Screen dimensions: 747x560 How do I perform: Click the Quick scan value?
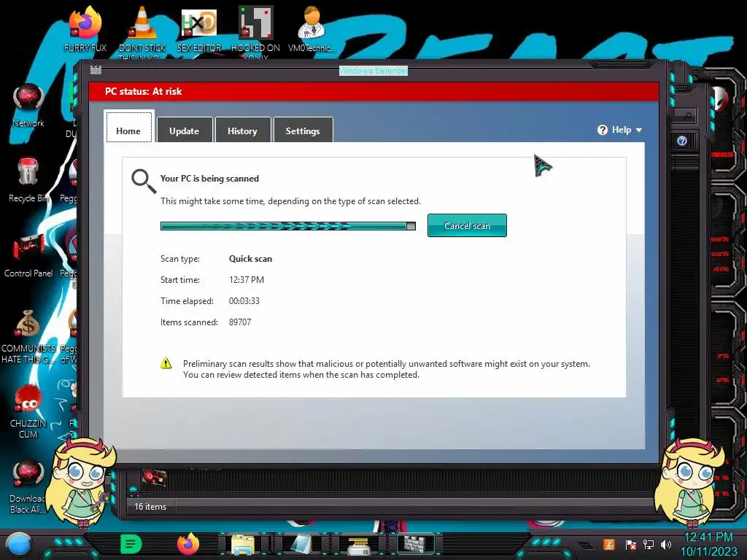pos(251,259)
